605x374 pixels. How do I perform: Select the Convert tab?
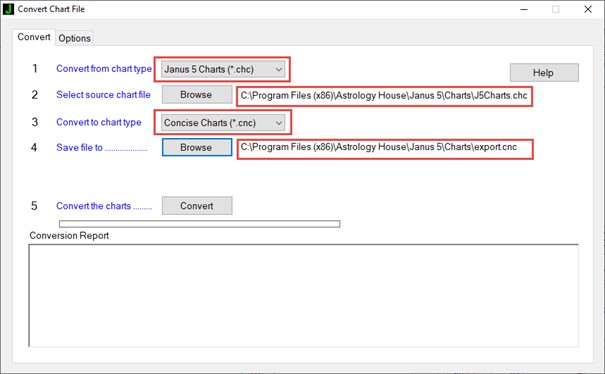(x=34, y=37)
